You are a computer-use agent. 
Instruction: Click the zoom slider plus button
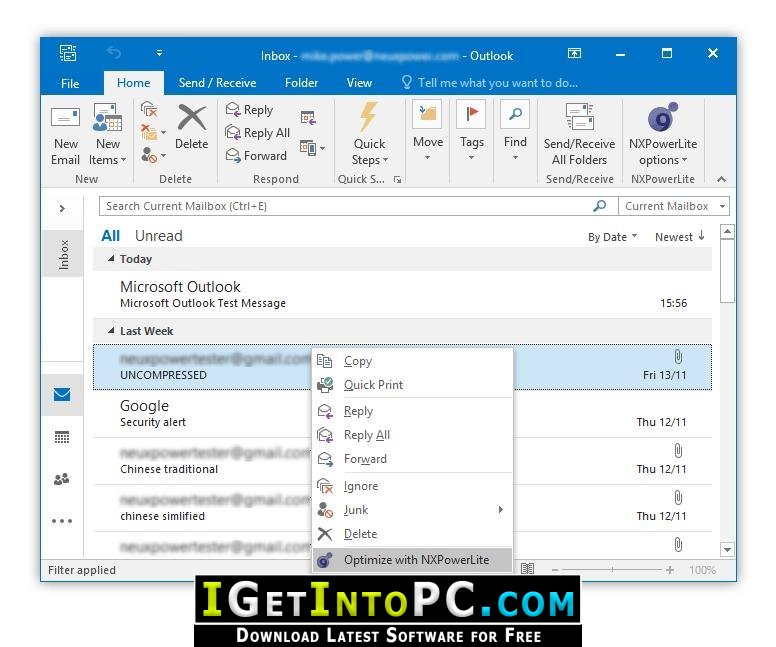click(670, 570)
